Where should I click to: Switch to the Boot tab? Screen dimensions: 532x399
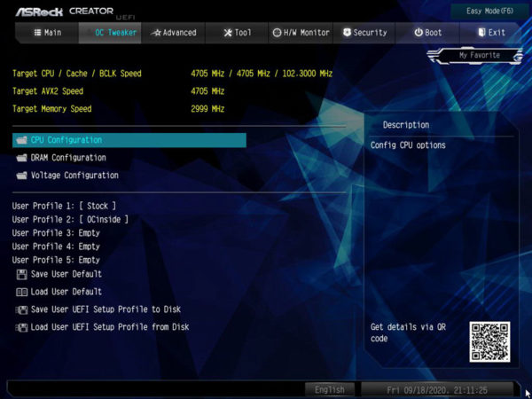pyautogui.click(x=428, y=33)
